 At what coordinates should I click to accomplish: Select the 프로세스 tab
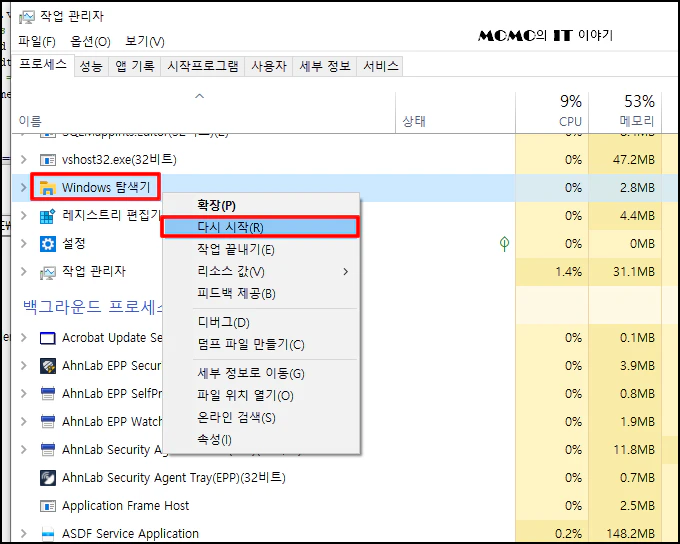tap(43, 65)
